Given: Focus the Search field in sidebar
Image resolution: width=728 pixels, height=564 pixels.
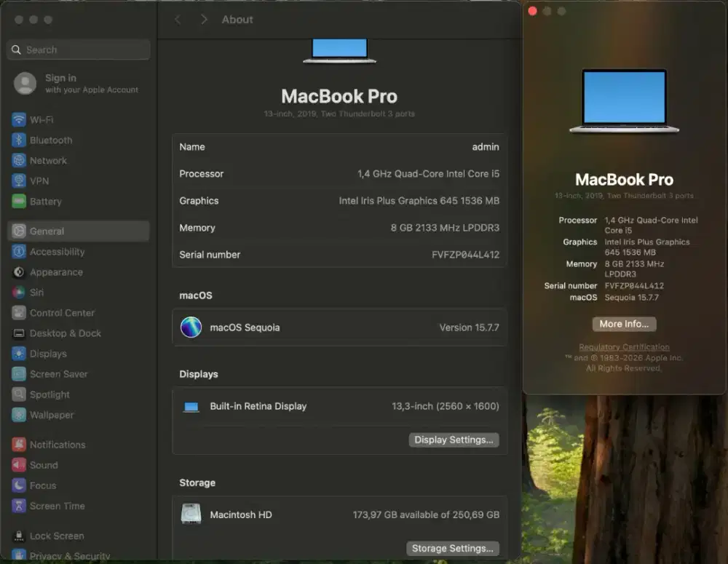Looking at the screenshot, I should point(78,49).
